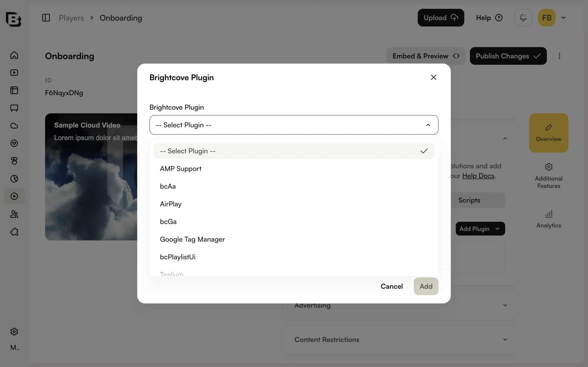
Task: Select the Overview section tab
Action: (x=549, y=133)
